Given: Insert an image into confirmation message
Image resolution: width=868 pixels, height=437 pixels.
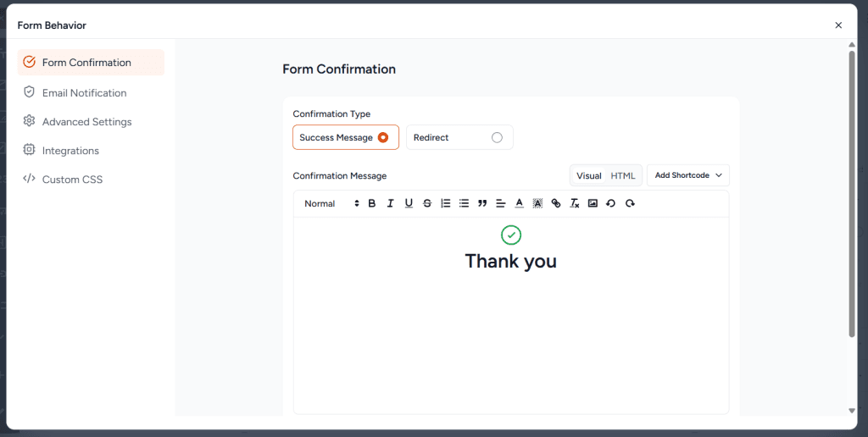Looking at the screenshot, I should [x=593, y=203].
